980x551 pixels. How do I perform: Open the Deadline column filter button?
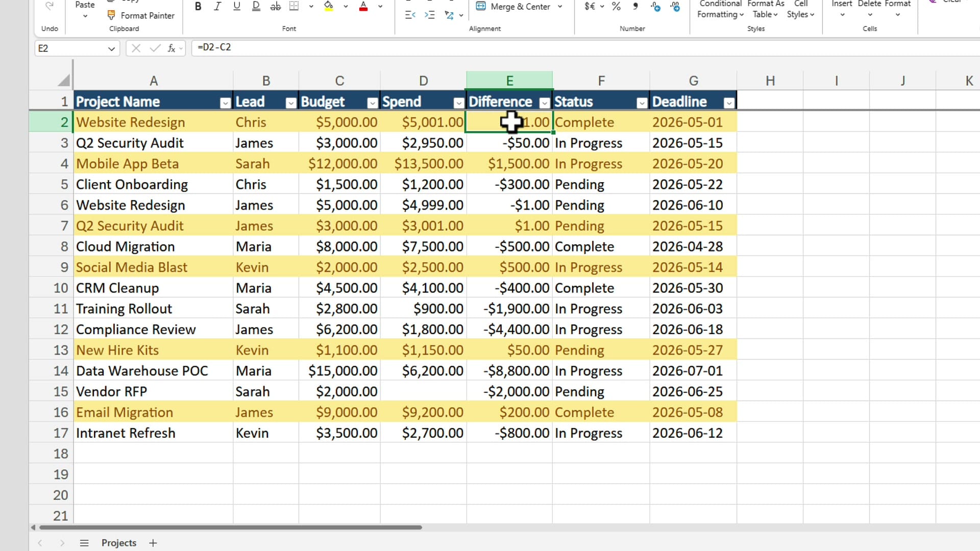point(729,103)
